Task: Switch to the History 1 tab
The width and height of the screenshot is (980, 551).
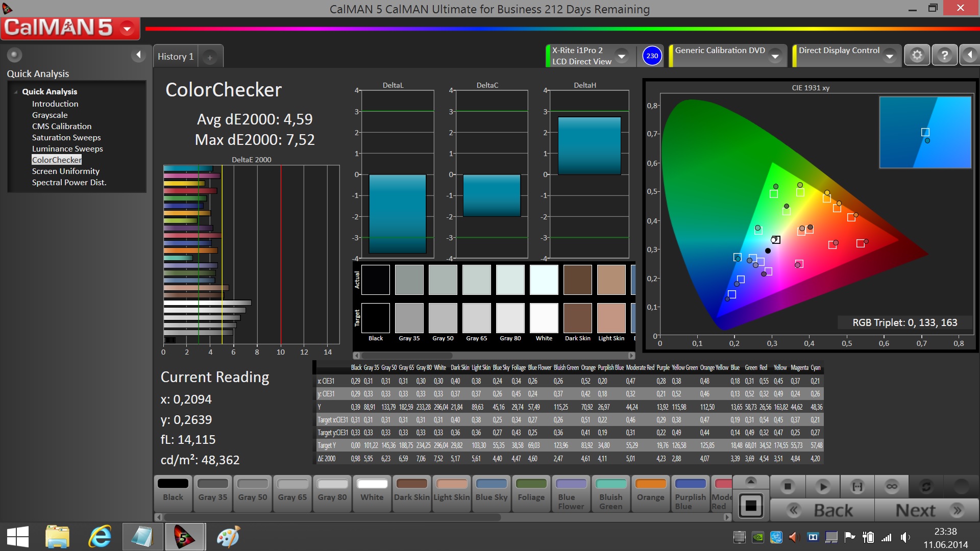Action: click(x=176, y=57)
